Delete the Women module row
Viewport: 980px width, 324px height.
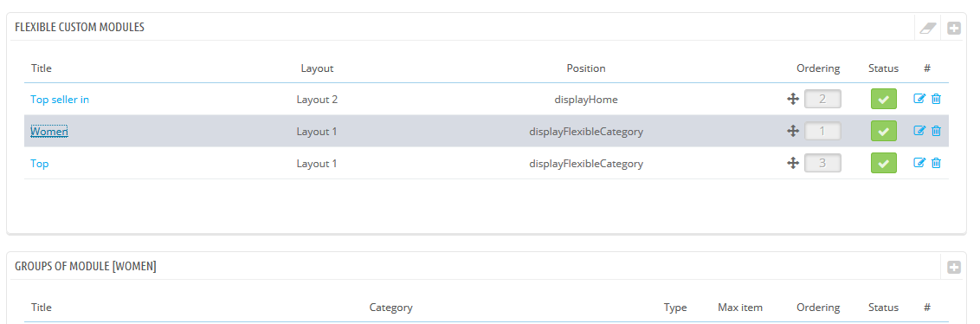[936, 131]
